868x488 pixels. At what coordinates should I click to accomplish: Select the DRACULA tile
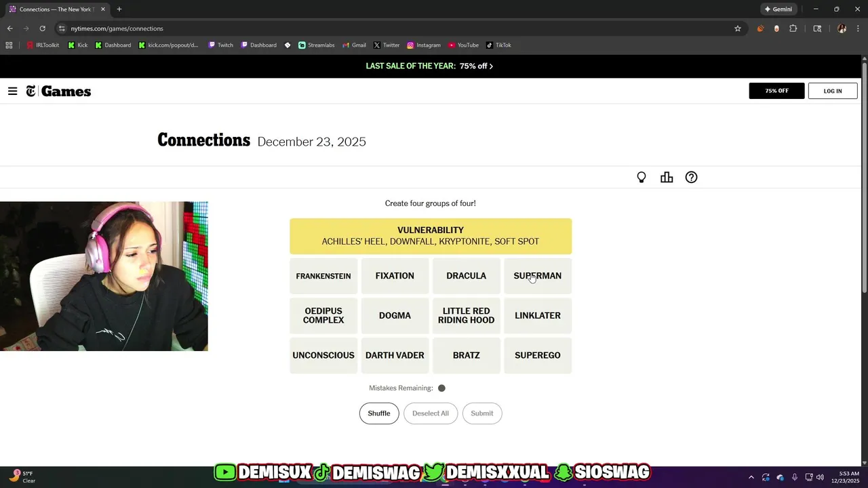tap(467, 276)
